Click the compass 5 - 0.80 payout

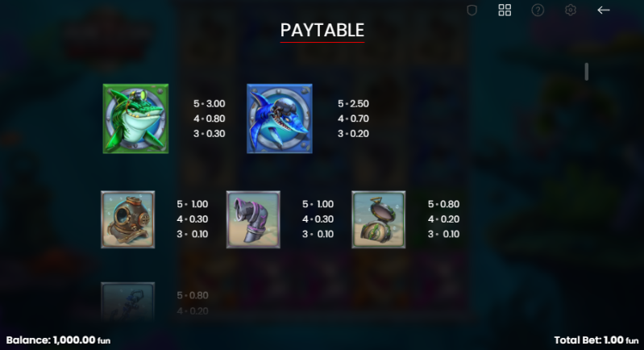[x=443, y=204]
